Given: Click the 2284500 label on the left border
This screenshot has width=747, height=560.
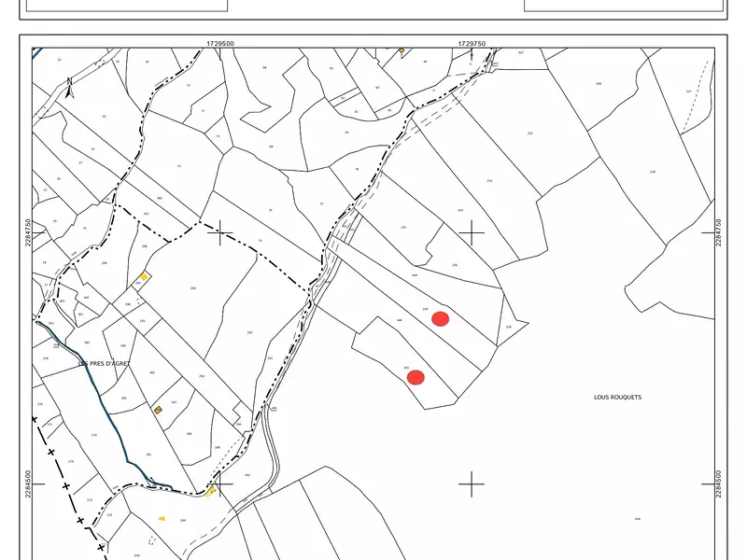Looking at the screenshot, I should 29,483.
